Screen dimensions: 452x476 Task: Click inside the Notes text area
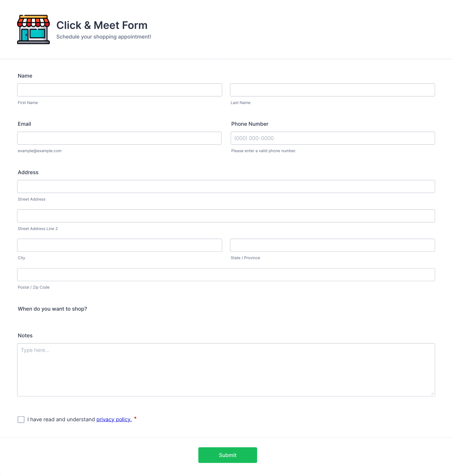pyautogui.click(x=226, y=370)
